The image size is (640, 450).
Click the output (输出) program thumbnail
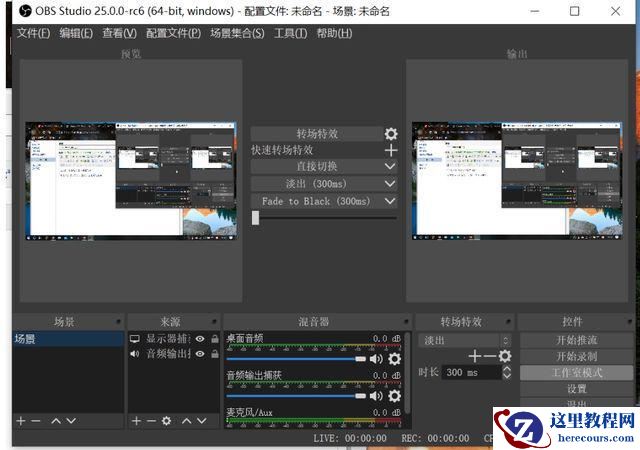tap(517, 180)
